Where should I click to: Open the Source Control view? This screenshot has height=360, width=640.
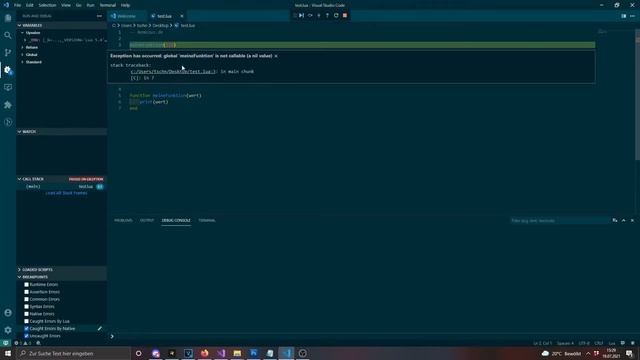(8, 53)
